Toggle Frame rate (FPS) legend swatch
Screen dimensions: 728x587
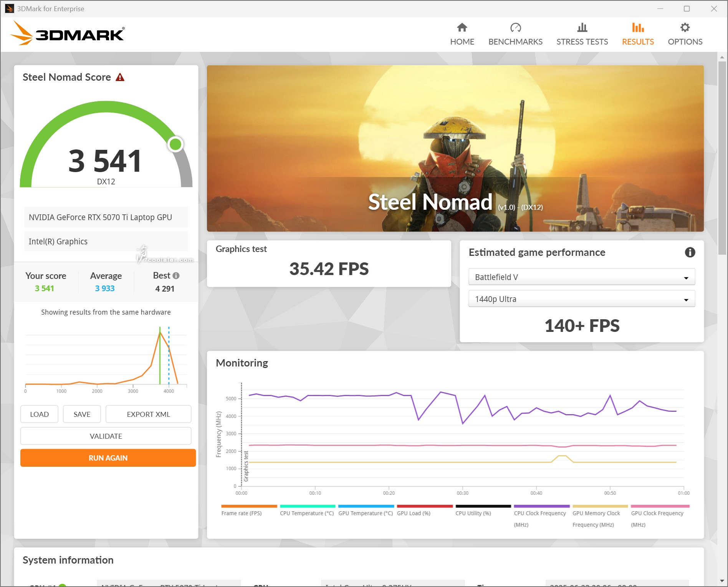coord(249,506)
